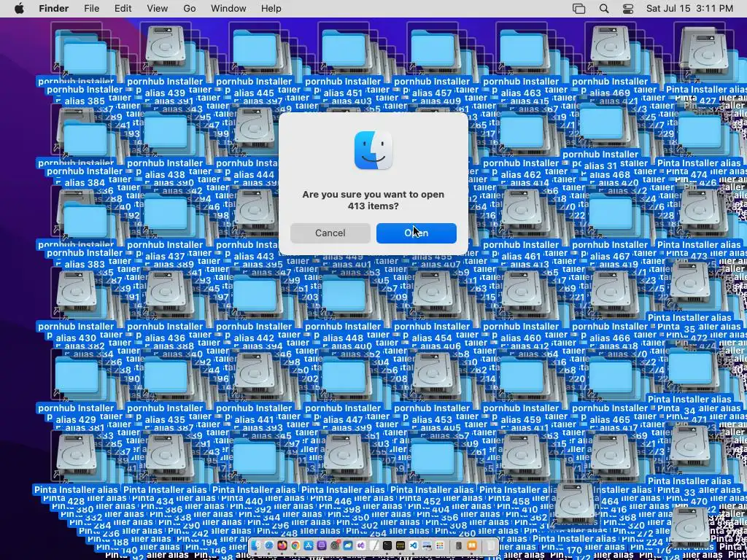Click the Spotlight search icon
The width and height of the screenshot is (747, 560).
click(x=603, y=9)
